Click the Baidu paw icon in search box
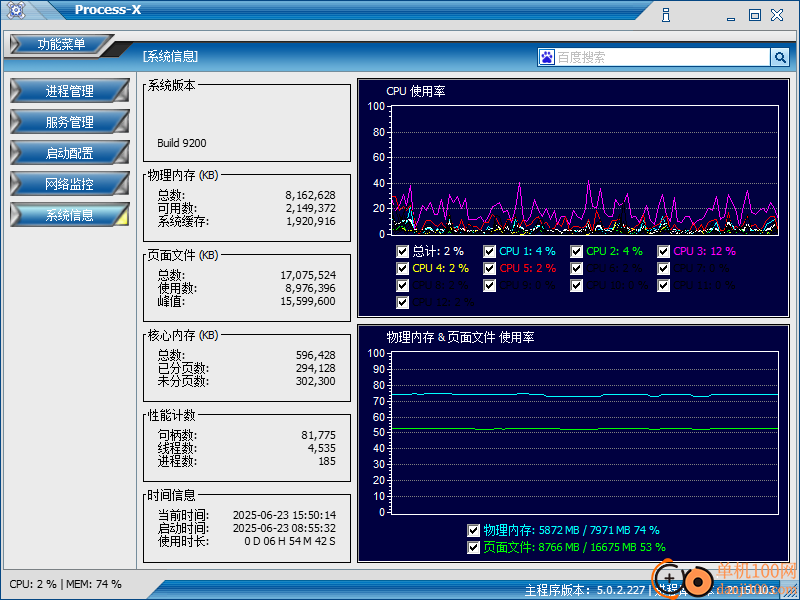This screenshot has height=600, width=800. [x=547, y=57]
